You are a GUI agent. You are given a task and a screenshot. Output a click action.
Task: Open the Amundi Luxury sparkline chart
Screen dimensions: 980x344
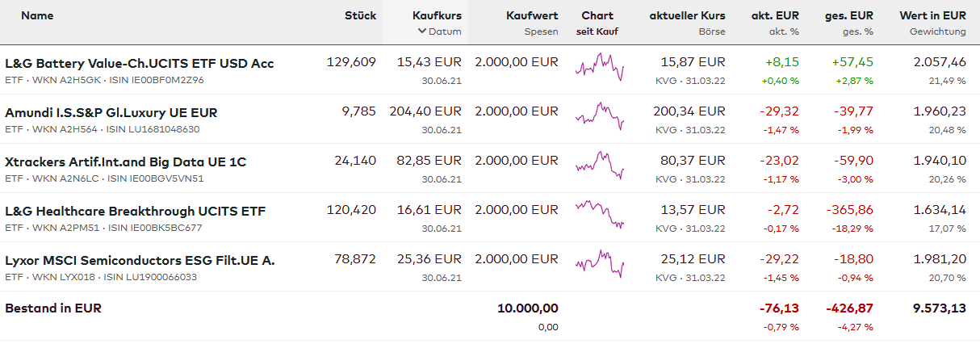(600, 117)
